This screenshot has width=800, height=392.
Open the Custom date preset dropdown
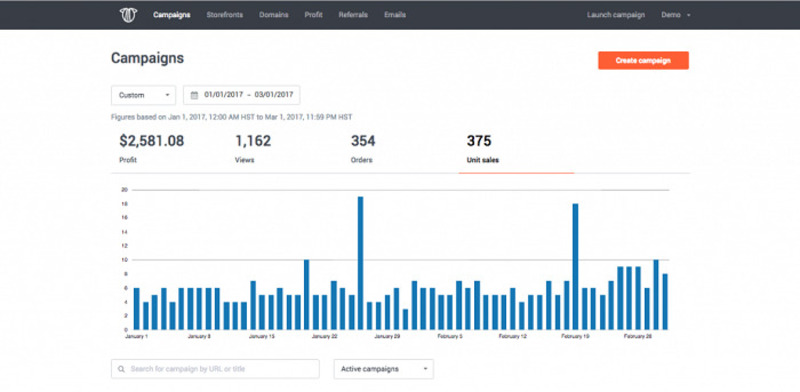(143, 95)
